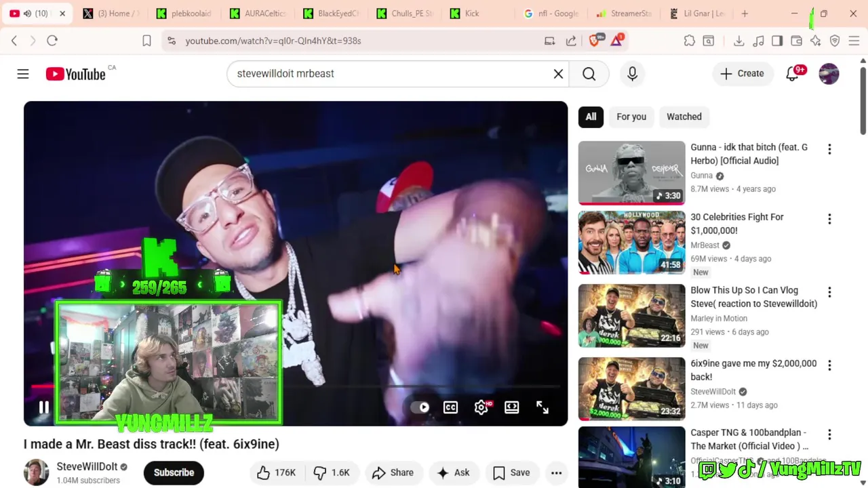Screen dimensions: 868x488
Task: Open more actions ellipsis under video
Action: 556,472
